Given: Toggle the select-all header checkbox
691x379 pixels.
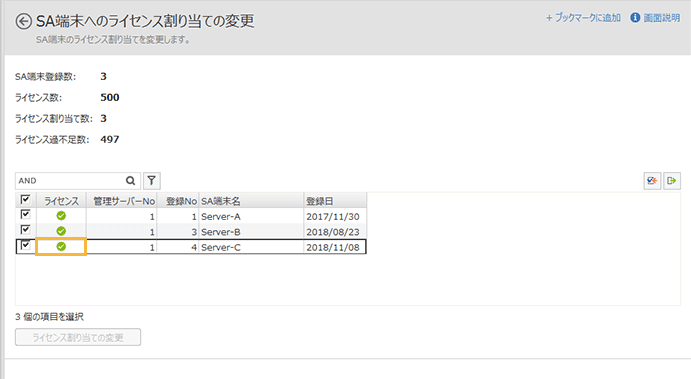Looking at the screenshot, I should pyautogui.click(x=26, y=200).
